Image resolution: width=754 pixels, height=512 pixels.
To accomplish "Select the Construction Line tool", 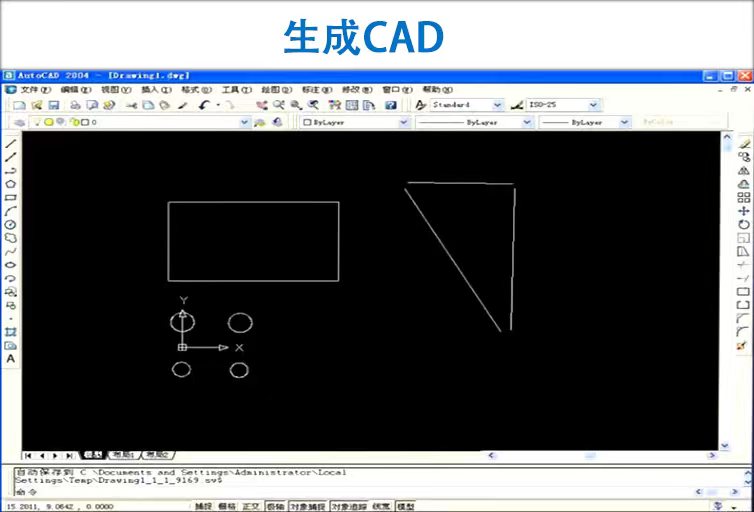I will coord(11,157).
